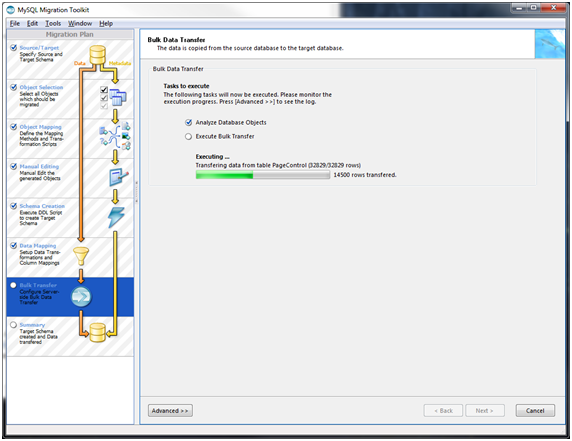Click the MySQL dolphin title bar icon
The image size is (572, 441).
(x=11, y=10)
